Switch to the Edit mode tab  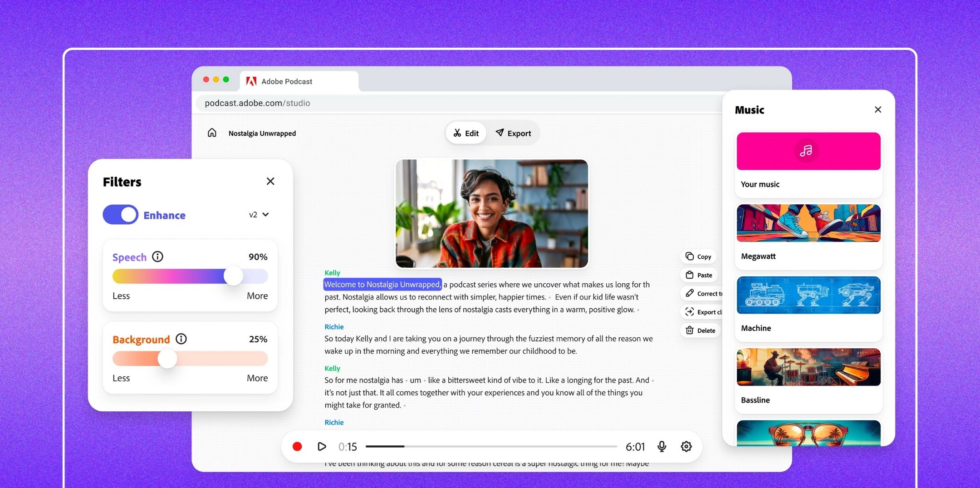tap(466, 133)
